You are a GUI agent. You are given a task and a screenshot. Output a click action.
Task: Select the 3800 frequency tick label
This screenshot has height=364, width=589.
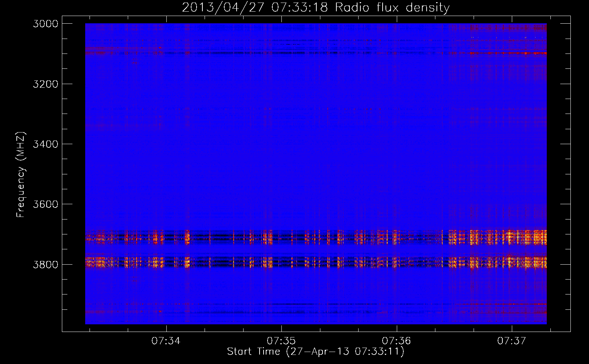pos(46,264)
